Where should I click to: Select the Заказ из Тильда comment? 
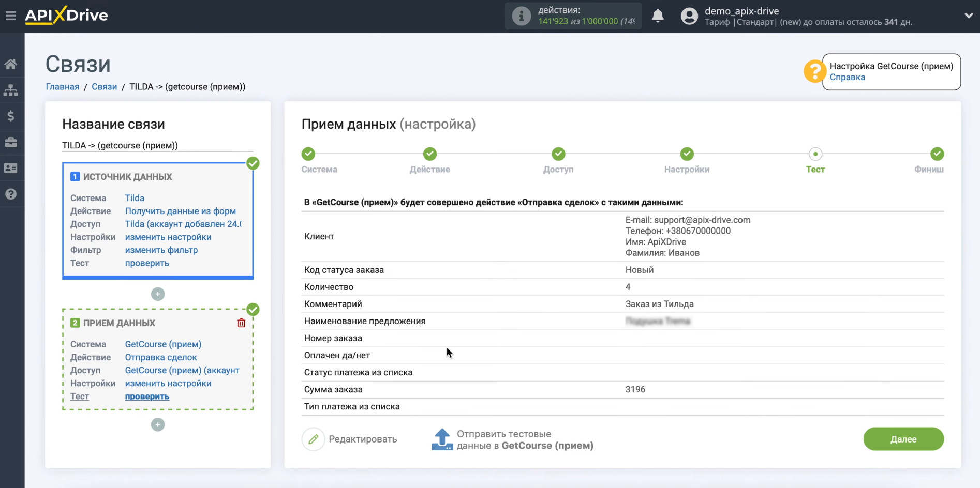click(659, 304)
